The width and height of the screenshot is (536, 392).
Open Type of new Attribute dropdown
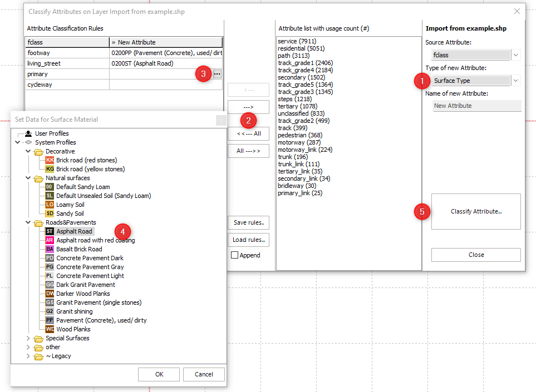pyautogui.click(x=515, y=81)
